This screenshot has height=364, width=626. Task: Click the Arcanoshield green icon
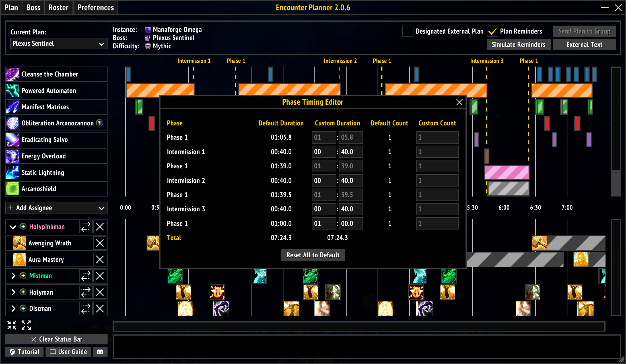[13, 189]
